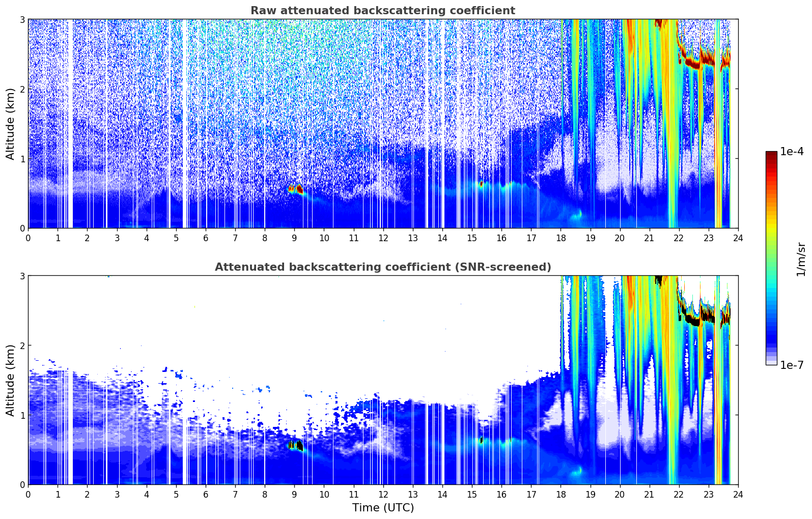Click red cloud layer near 23 UTC, upper plot
This screenshot has height=519, width=812.
(706, 60)
